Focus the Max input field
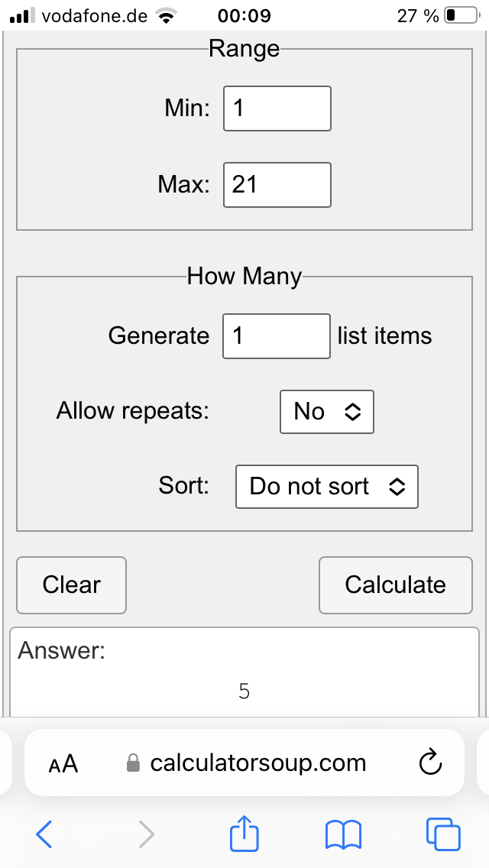The width and height of the screenshot is (489, 868). coord(277,185)
